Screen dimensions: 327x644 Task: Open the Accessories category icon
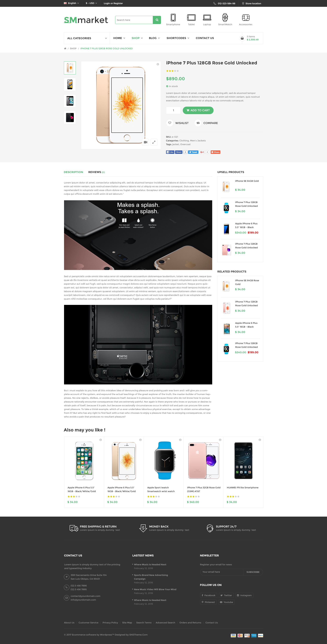pyautogui.click(x=245, y=18)
